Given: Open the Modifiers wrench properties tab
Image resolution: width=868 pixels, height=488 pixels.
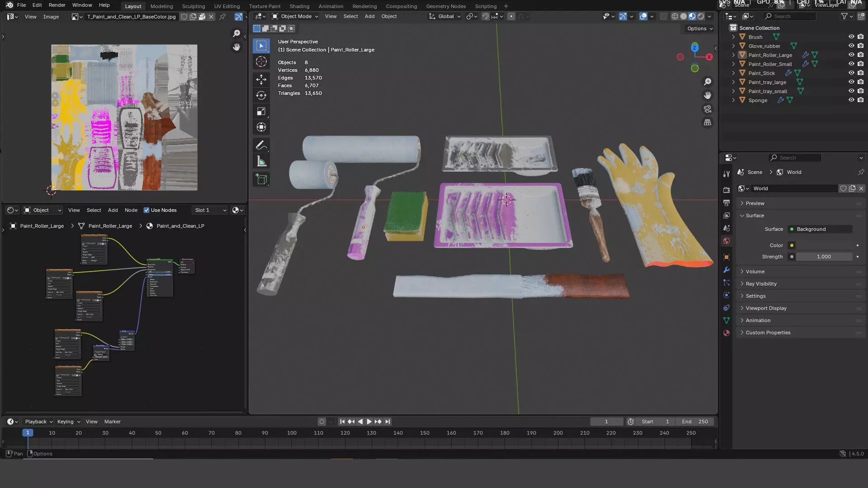Looking at the screenshot, I should pyautogui.click(x=726, y=270).
